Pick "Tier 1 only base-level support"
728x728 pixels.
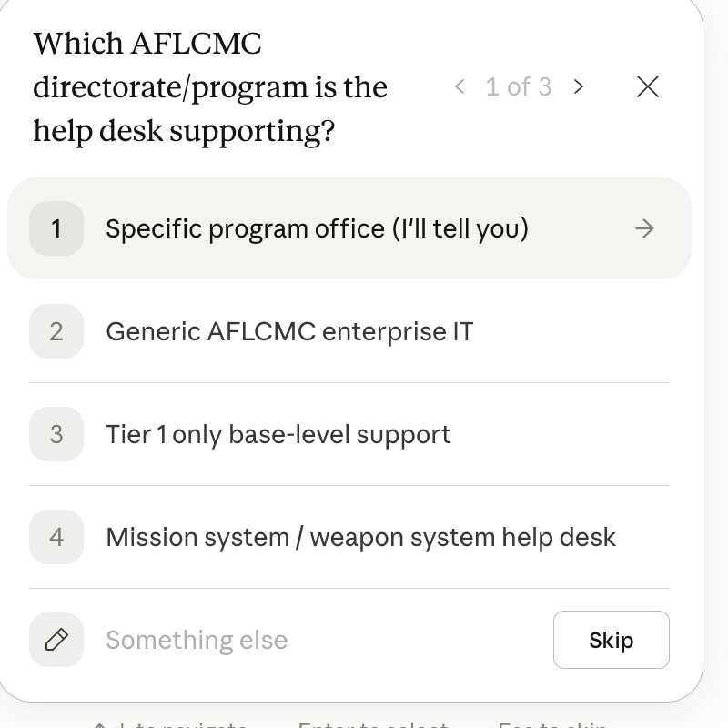coord(278,434)
